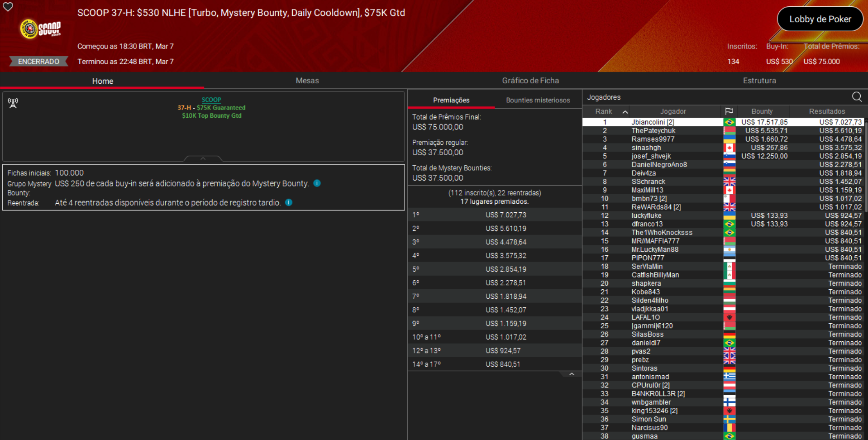
Task: Open the player search magnifier
Action: 857,97
